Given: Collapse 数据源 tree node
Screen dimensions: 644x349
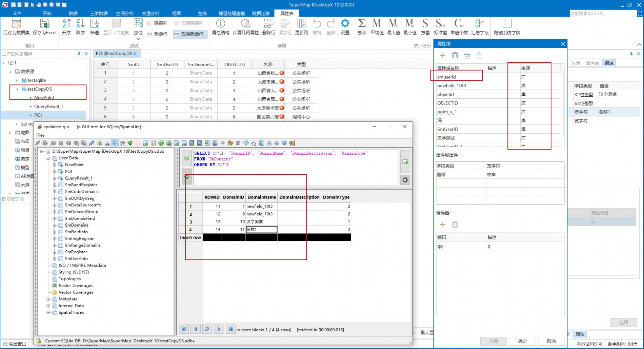Looking at the screenshot, I should tap(10, 72).
